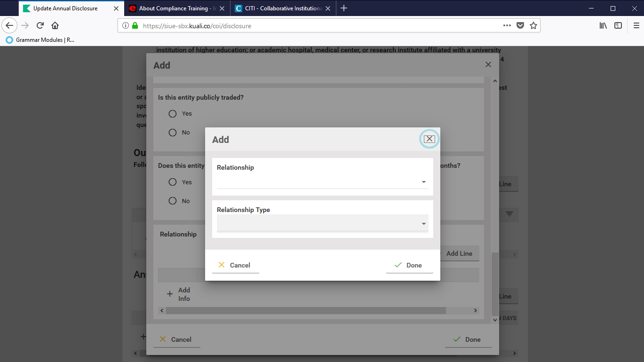Open the Firefox Library icon

click(603, 26)
